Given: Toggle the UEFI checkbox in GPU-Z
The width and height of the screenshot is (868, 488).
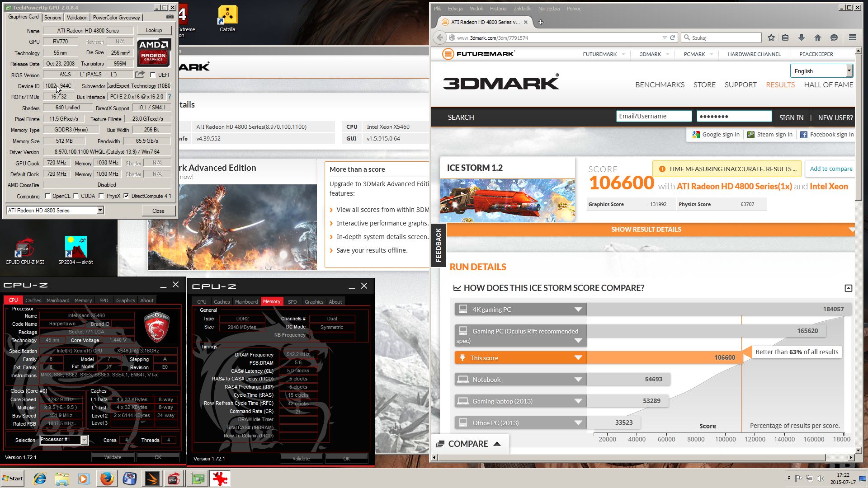Looking at the screenshot, I should tap(153, 75).
